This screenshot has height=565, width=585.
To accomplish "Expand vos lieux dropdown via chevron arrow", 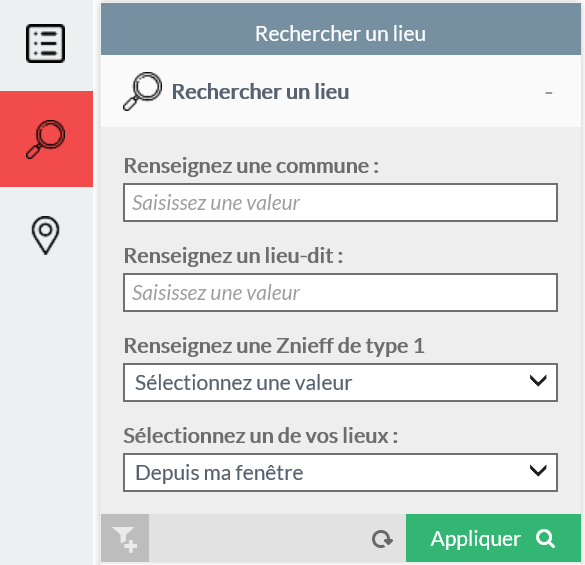I will point(538,470).
